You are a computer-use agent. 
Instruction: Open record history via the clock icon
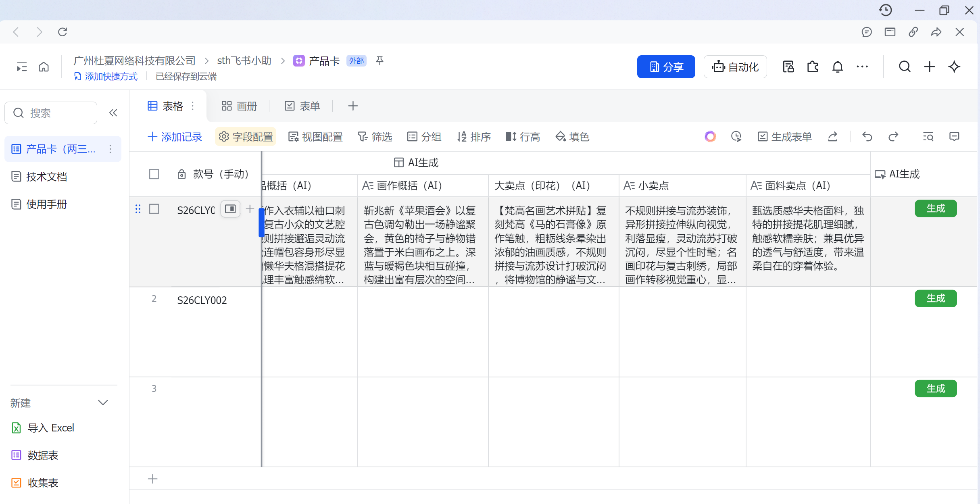pos(736,136)
